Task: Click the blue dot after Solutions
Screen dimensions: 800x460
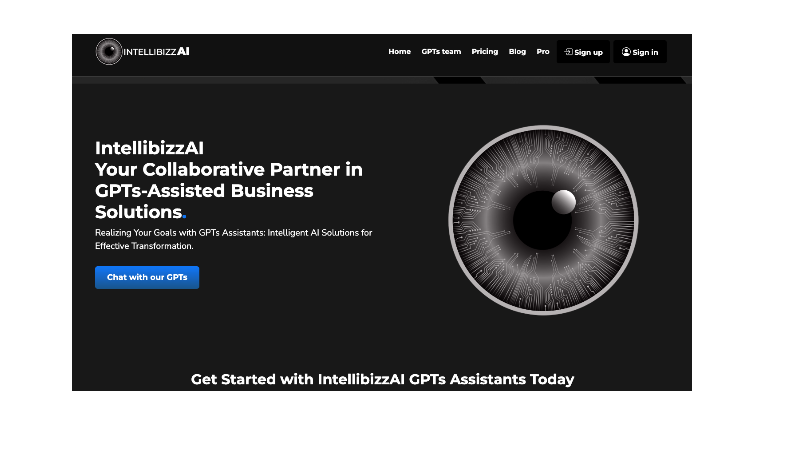Action: [x=184, y=216]
